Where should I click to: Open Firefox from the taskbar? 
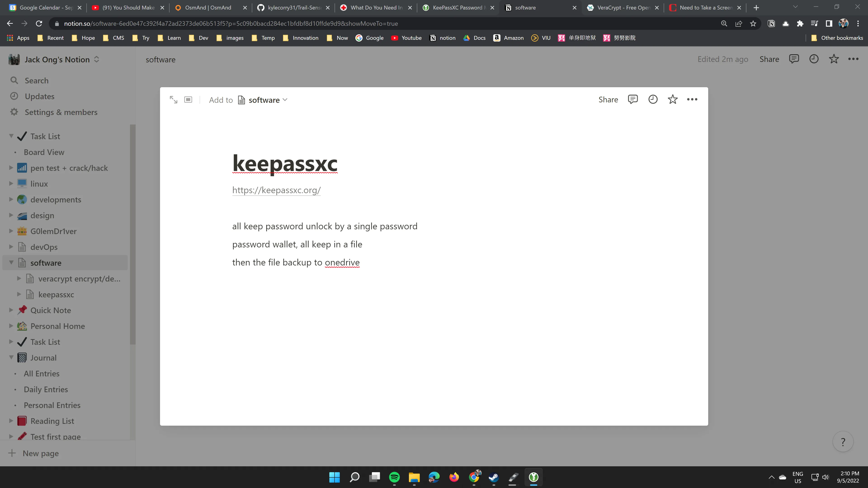pyautogui.click(x=454, y=477)
